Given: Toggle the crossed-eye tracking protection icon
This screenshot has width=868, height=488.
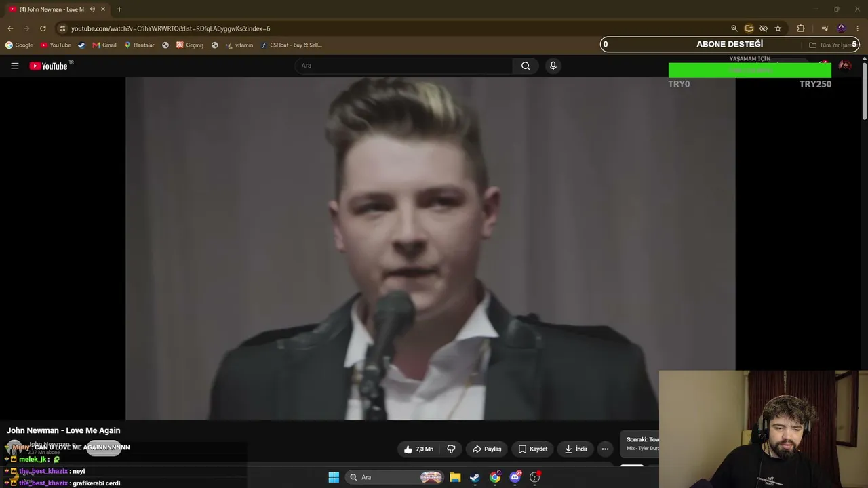Looking at the screenshot, I should (x=764, y=28).
